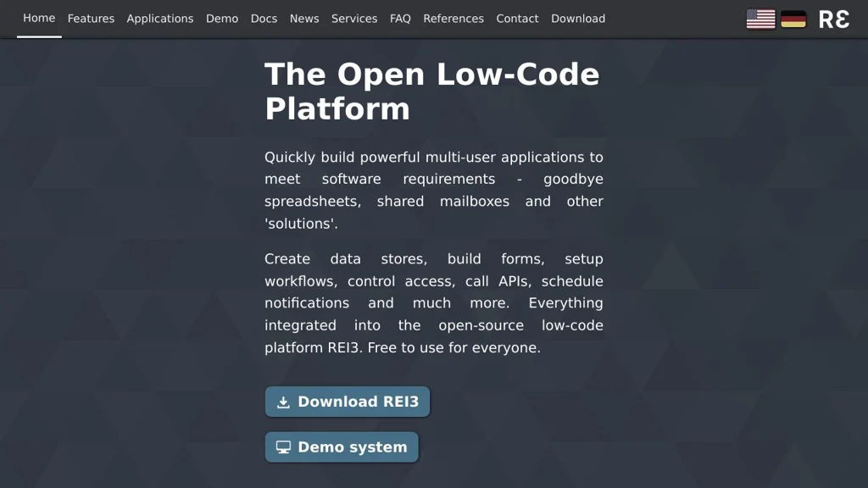Go to References in the top bar
This screenshot has height=488, width=868.
453,19
